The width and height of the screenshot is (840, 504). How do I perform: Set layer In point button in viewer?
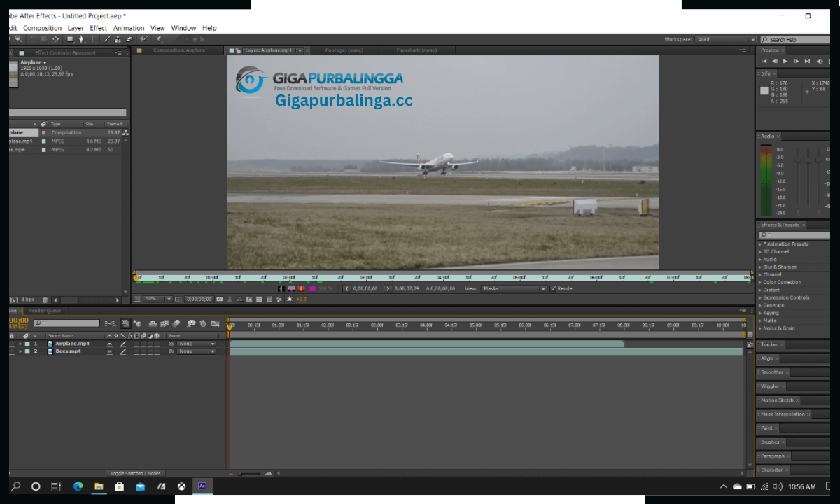click(346, 288)
